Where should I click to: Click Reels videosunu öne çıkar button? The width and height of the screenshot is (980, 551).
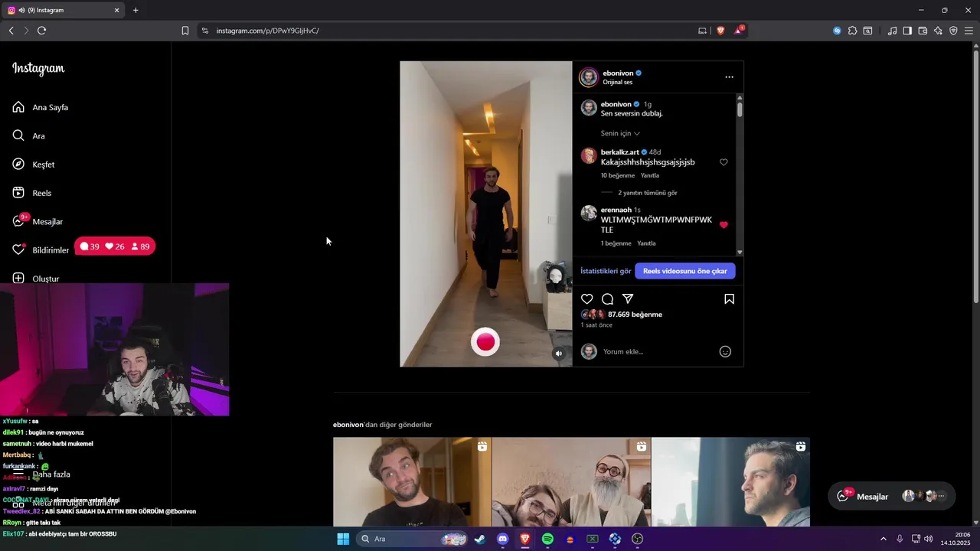[685, 271]
